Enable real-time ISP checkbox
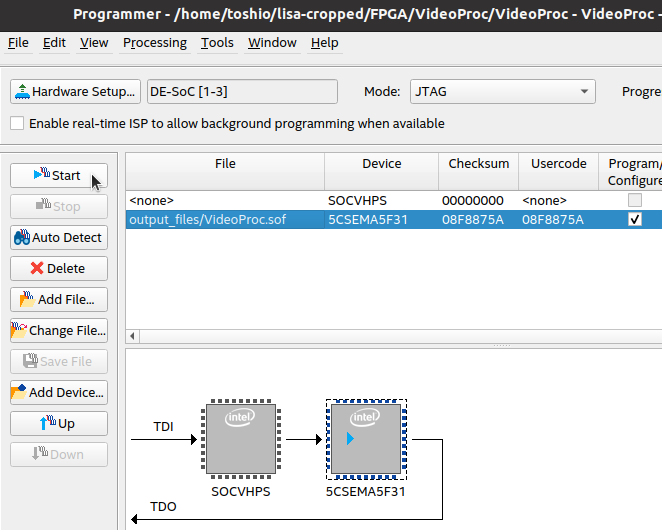The width and height of the screenshot is (662, 530). tap(17, 123)
